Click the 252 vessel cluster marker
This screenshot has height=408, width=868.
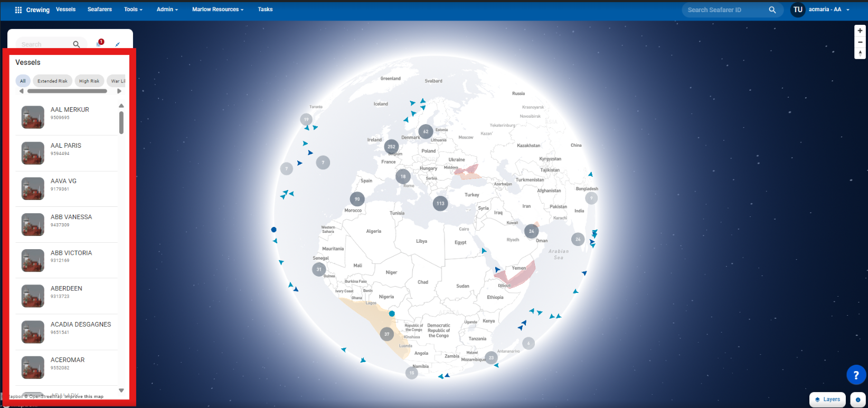click(x=391, y=147)
